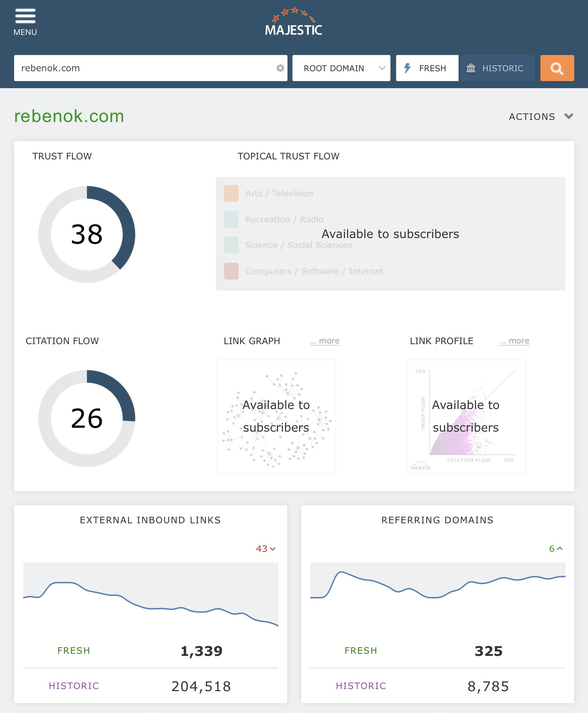
Task: Click the Link Graph thumbnail
Action: (277, 416)
